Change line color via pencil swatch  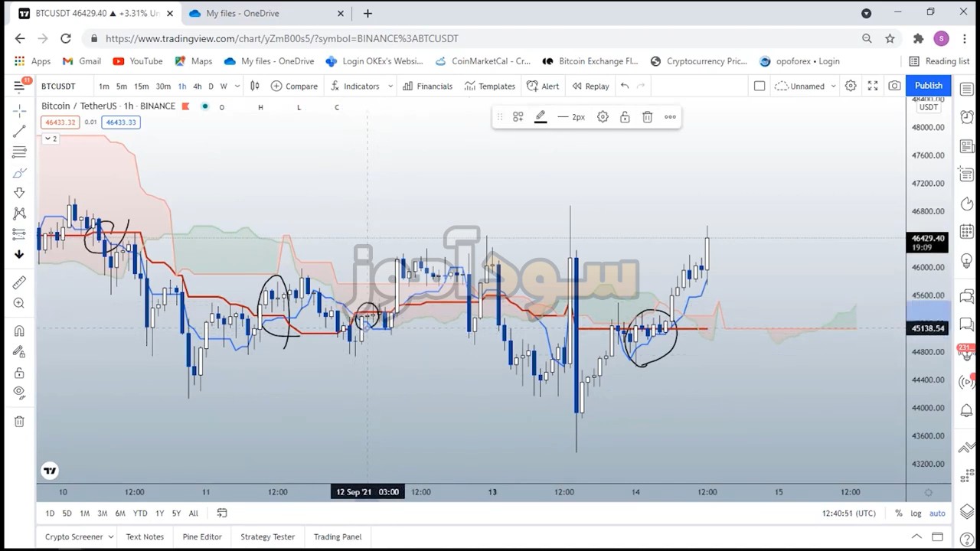(x=541, y=117)
